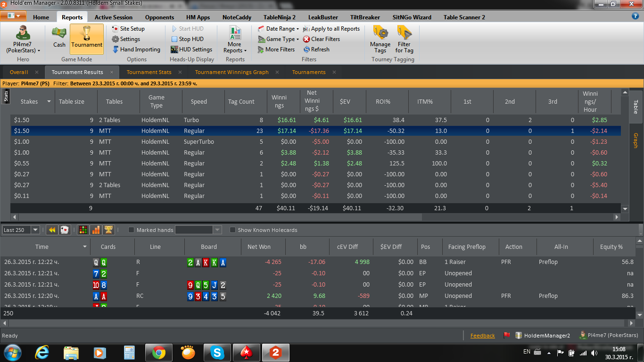
Task: Select the vertical Table side tab
Action: pos(636,107)
